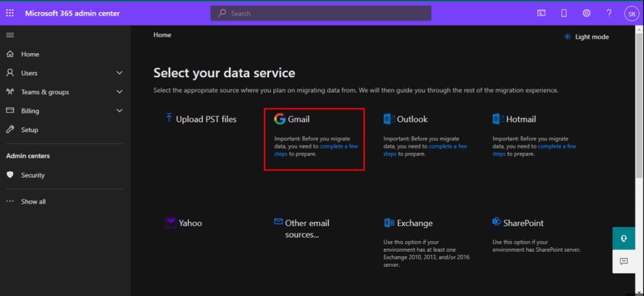Open Hotmail 'complete a few steps' link
Image resolution: width=644 pixels, height=296 pixels.
click(x=557, y=146)
